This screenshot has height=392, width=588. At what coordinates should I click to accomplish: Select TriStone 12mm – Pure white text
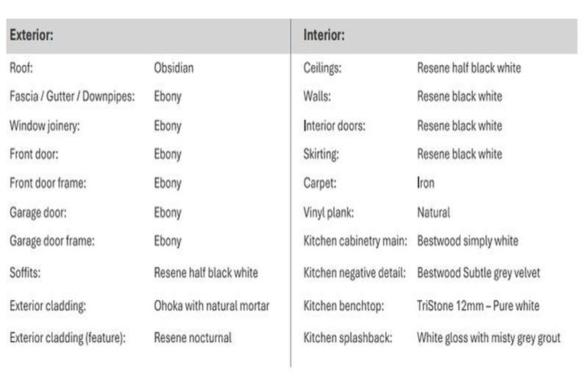[x=478, y=305]
